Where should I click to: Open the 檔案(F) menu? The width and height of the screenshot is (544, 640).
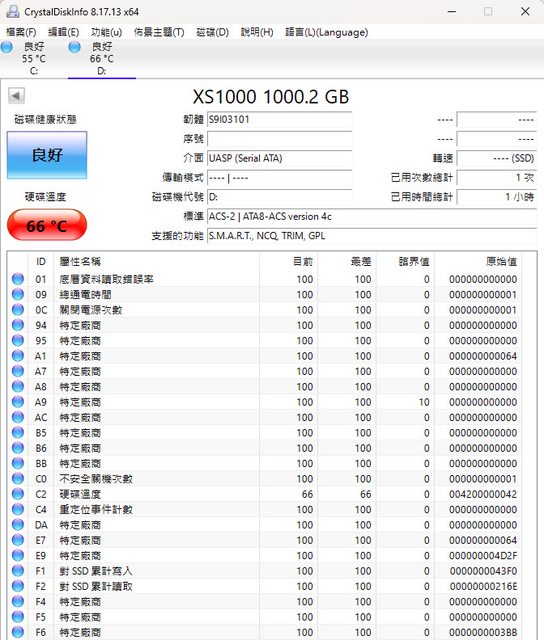(21, 32)
